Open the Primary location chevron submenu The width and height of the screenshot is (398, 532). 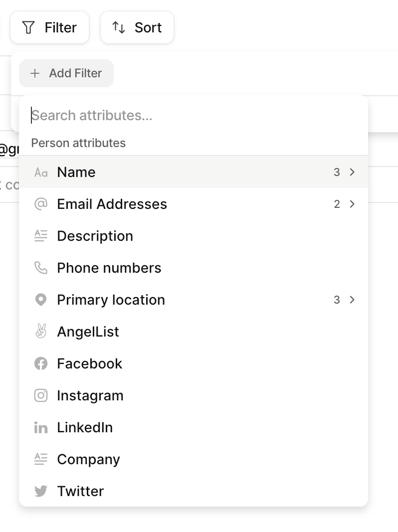click(352, 300)
